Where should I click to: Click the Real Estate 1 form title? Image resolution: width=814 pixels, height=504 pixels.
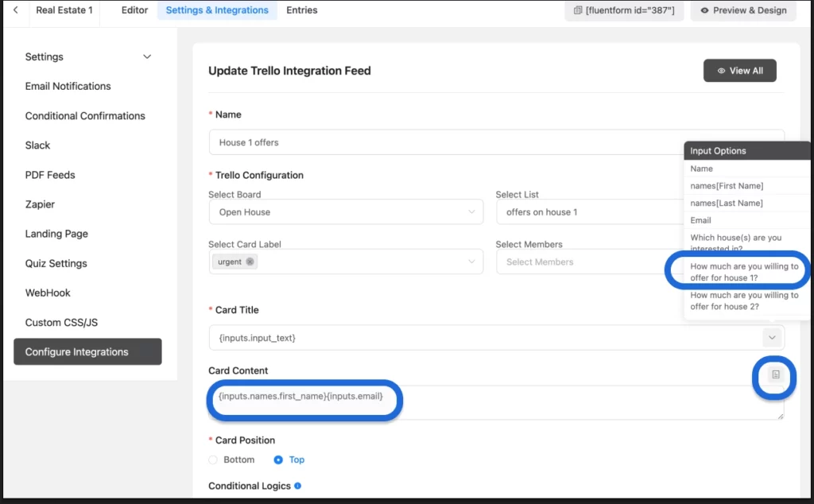pyautogui.click(x=64, y=10)
